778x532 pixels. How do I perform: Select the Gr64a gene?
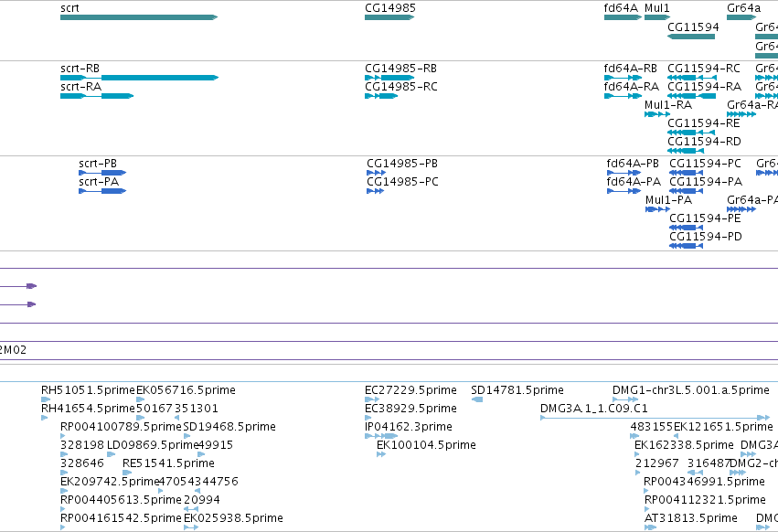click(741, 17)
